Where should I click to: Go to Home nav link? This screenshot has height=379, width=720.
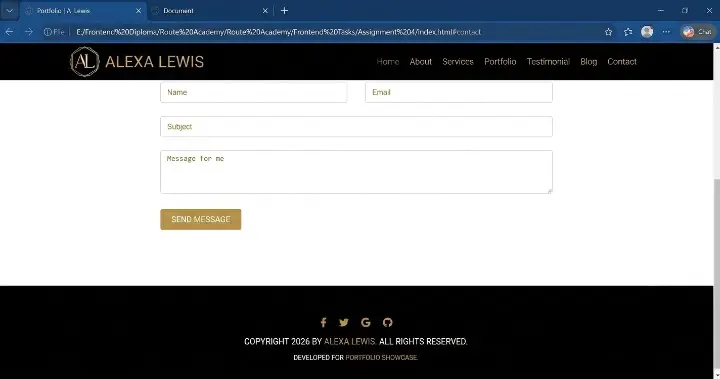coord(388,62)
